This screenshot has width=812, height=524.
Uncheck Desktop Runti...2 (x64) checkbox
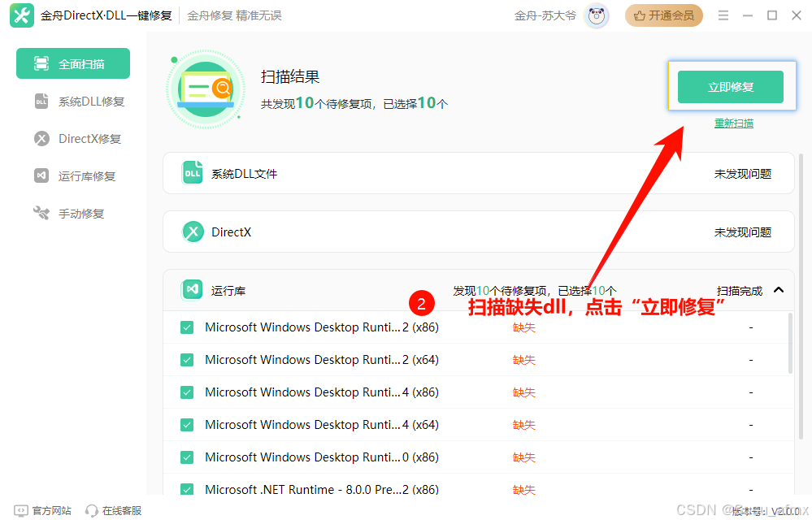pos(187,360)
